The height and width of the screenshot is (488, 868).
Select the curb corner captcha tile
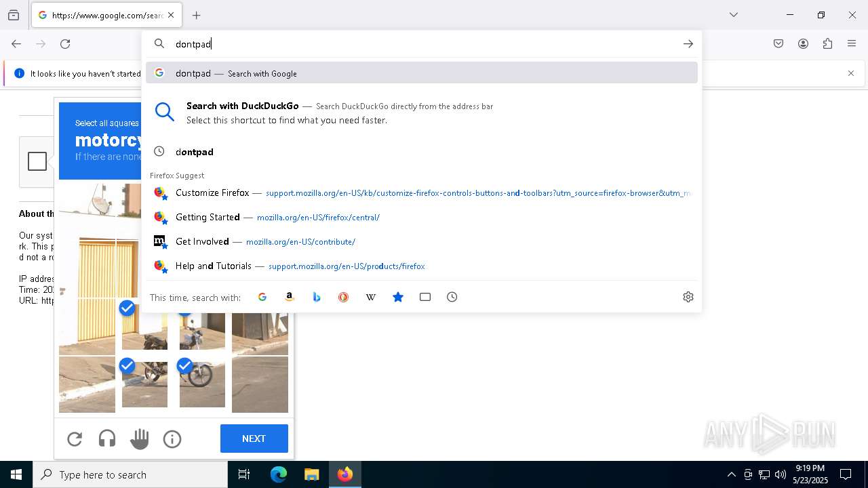click(x=87, y=384)
